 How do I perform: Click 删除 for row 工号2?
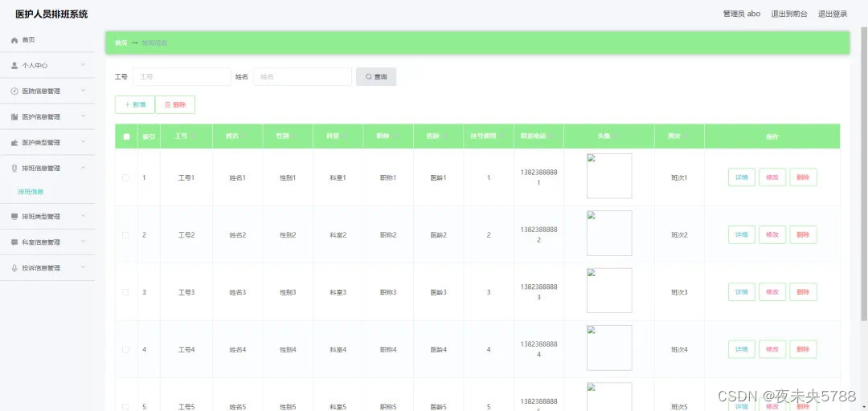tap(803, 235)
